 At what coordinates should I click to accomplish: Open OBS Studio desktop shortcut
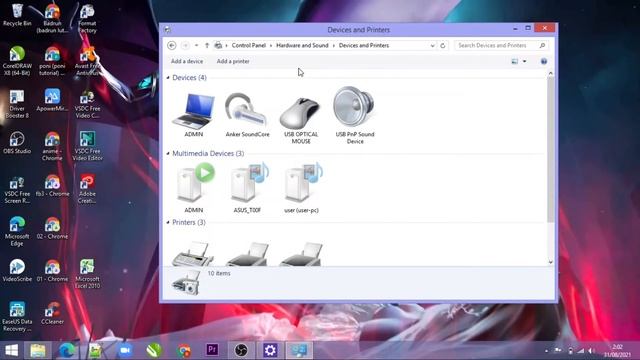[x=17, y=142]
